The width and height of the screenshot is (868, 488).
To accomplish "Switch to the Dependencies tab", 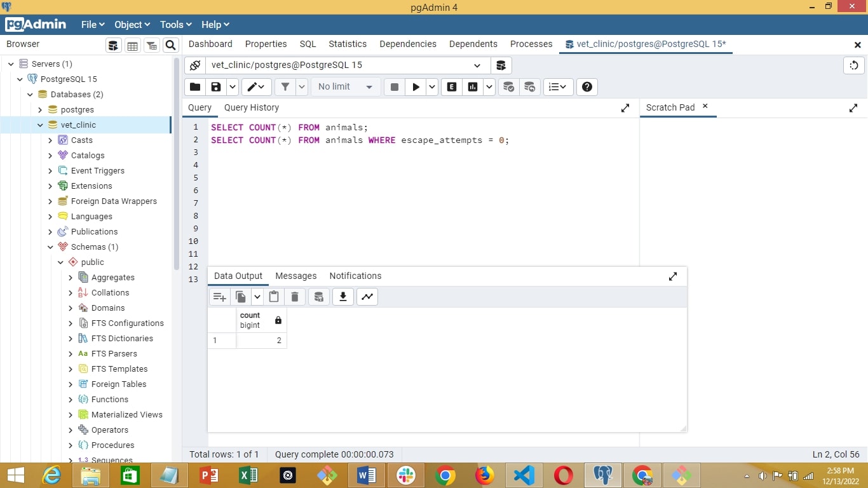I will click(x=408, y=44).
